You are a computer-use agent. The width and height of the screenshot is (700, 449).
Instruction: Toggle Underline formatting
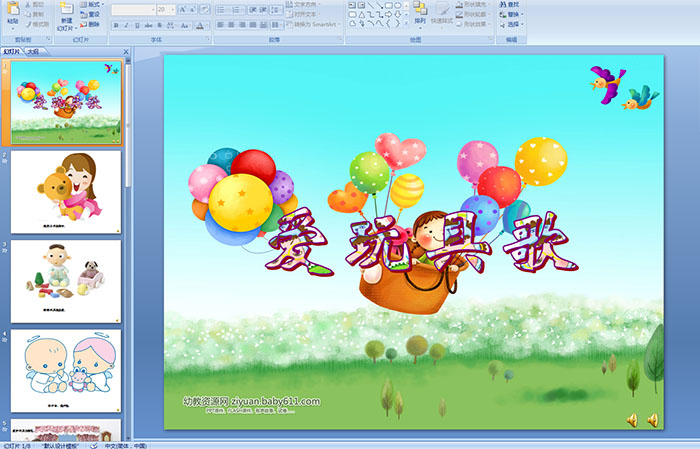click(x=137, y=25)
